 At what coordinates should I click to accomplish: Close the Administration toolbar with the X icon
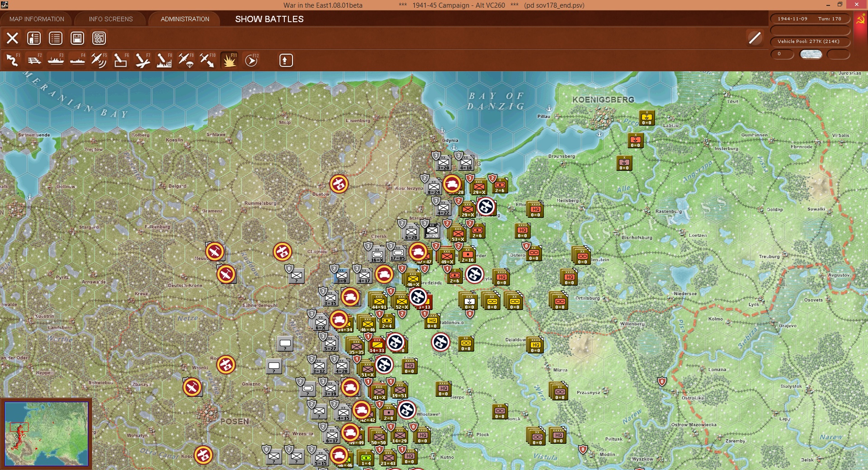point(12,38)
